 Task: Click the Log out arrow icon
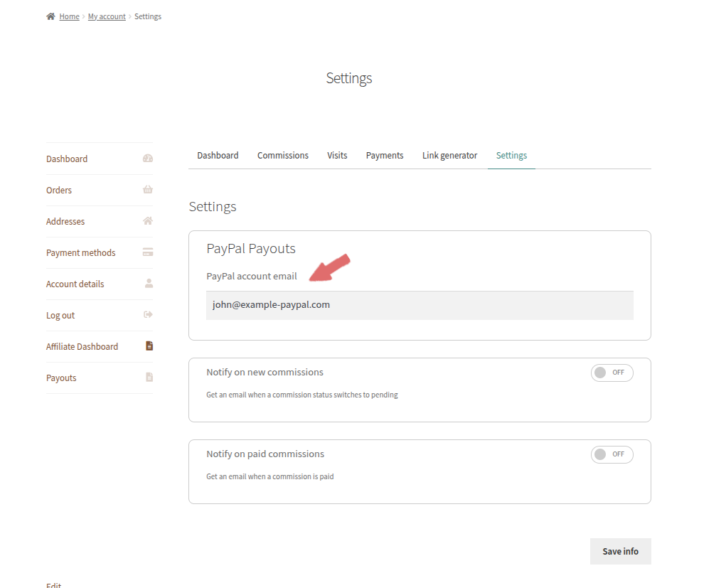point(148,315)
